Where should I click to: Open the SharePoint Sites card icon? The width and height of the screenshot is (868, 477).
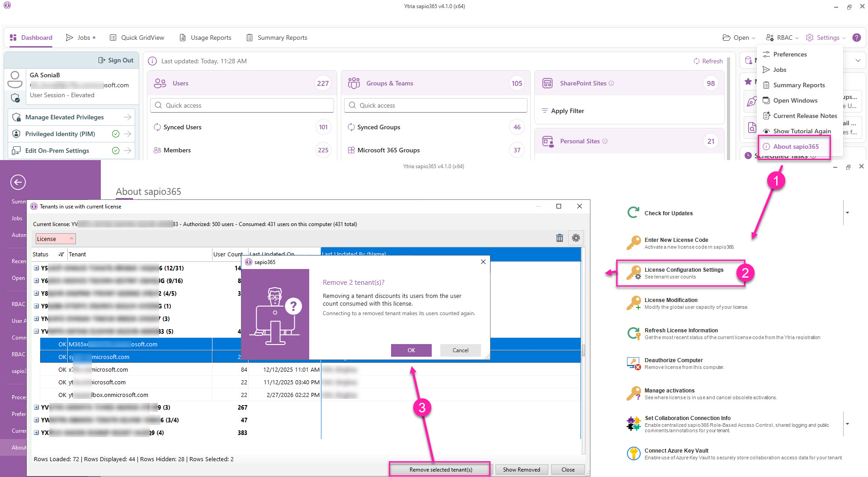coord(547,83)
